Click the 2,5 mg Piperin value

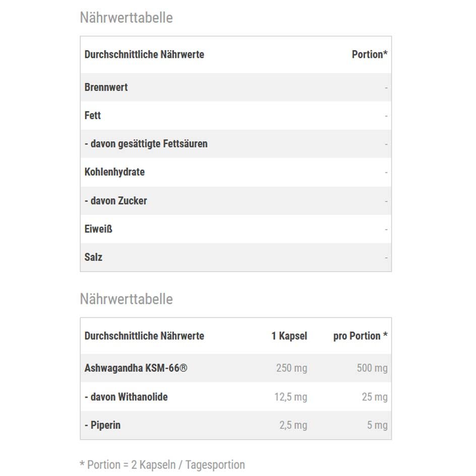pos(293,425)
